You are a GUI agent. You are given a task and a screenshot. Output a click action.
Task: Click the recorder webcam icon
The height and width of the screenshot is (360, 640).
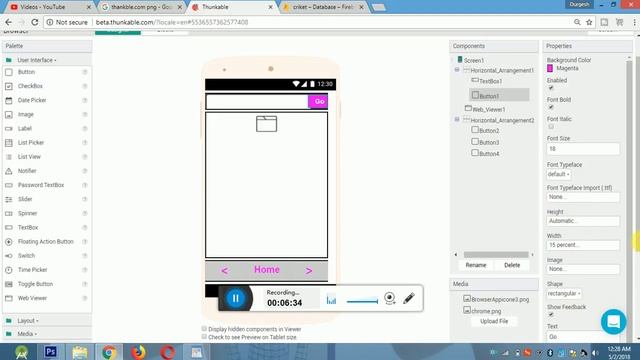point(390,298)
